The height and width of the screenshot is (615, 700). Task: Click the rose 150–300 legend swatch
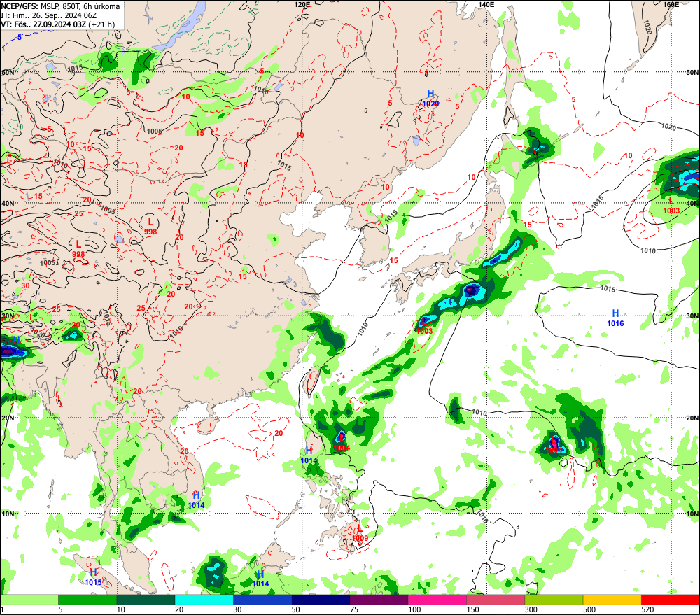pos(496,600)
